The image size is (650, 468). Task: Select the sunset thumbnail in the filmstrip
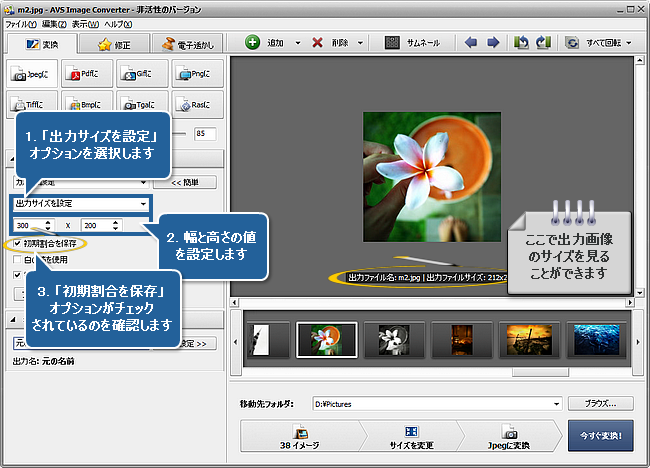531,340
